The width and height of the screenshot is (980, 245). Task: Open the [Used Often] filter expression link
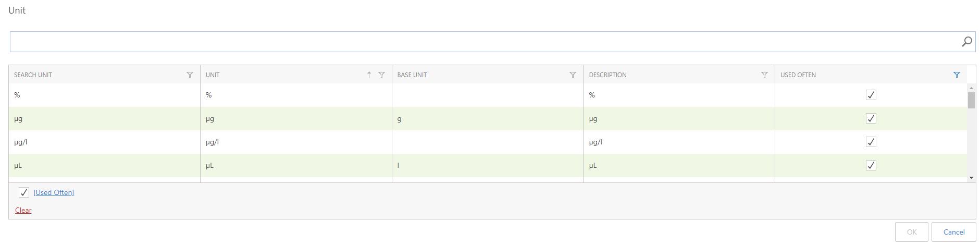point(54,192)
